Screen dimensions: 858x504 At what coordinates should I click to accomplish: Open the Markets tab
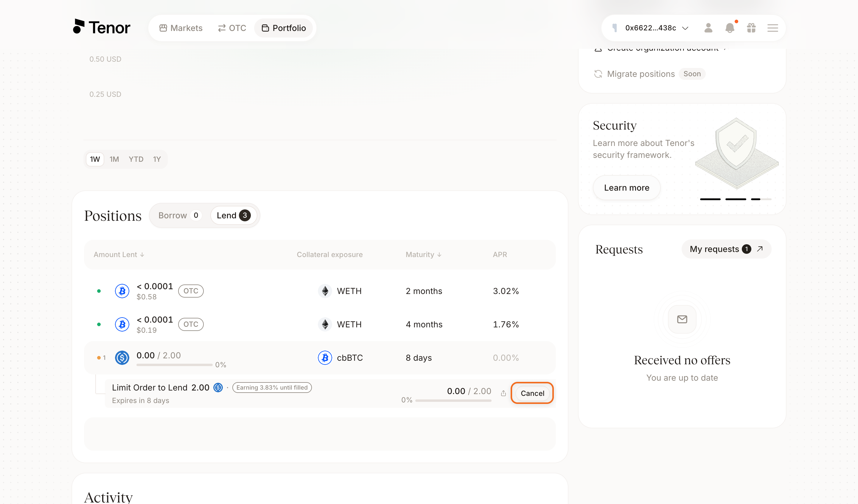coord(181,28)
